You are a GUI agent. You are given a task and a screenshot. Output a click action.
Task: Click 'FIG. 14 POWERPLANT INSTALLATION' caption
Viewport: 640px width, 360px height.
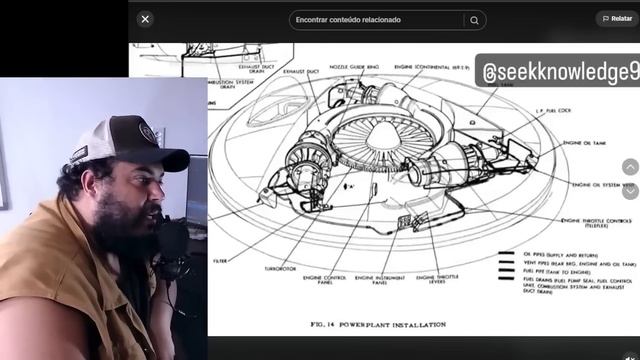(x=378, y=325)
